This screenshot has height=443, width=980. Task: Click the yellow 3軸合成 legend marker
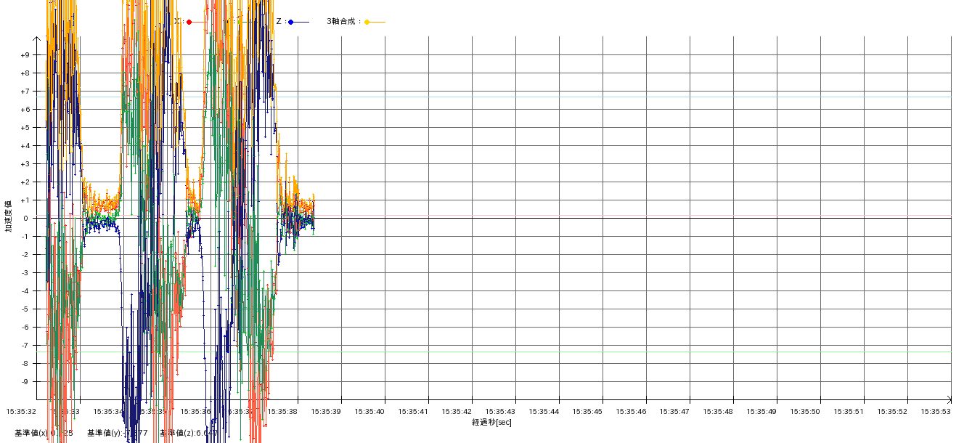pyautogui.click(x=367, y=22)
